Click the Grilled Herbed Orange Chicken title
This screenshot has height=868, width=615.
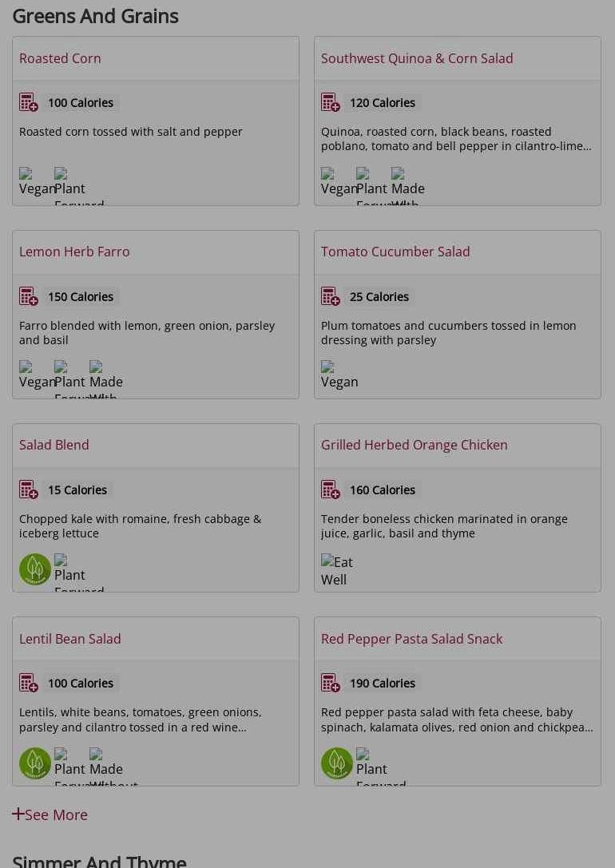click(x=414, y=445)
